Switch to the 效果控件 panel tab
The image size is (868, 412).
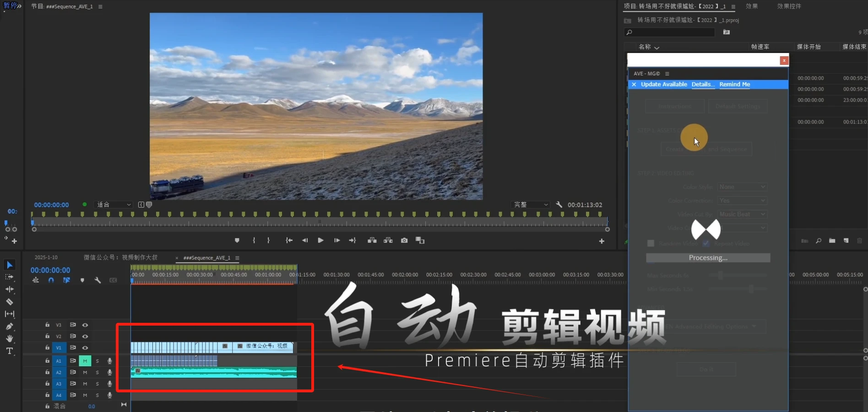(x=789, y=6)
